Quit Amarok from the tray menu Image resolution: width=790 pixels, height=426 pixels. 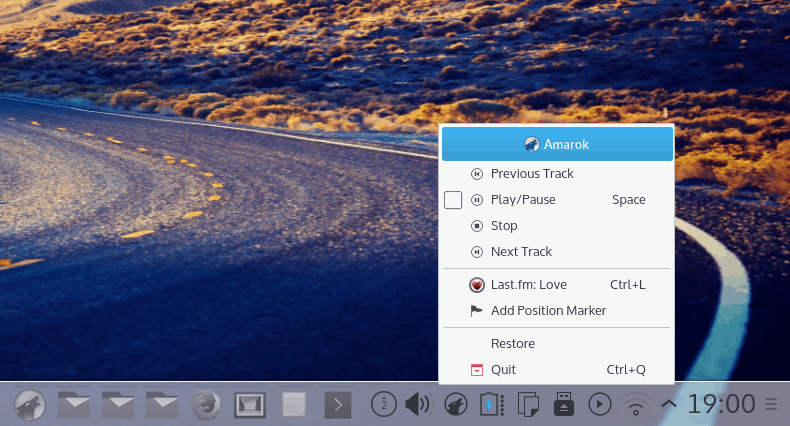(x=557, y=370)
